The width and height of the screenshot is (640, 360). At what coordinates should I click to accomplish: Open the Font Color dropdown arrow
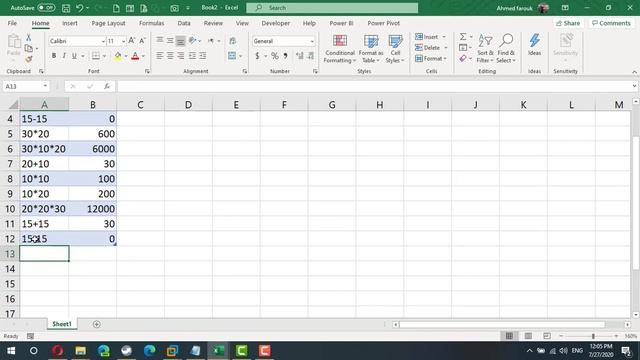coord(143,56)
